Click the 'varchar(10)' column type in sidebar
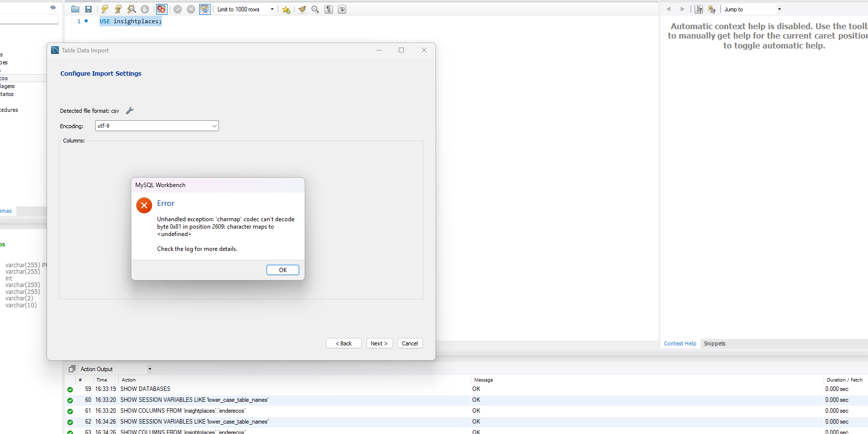The image size is (868, 434). [x=21, y=305]
